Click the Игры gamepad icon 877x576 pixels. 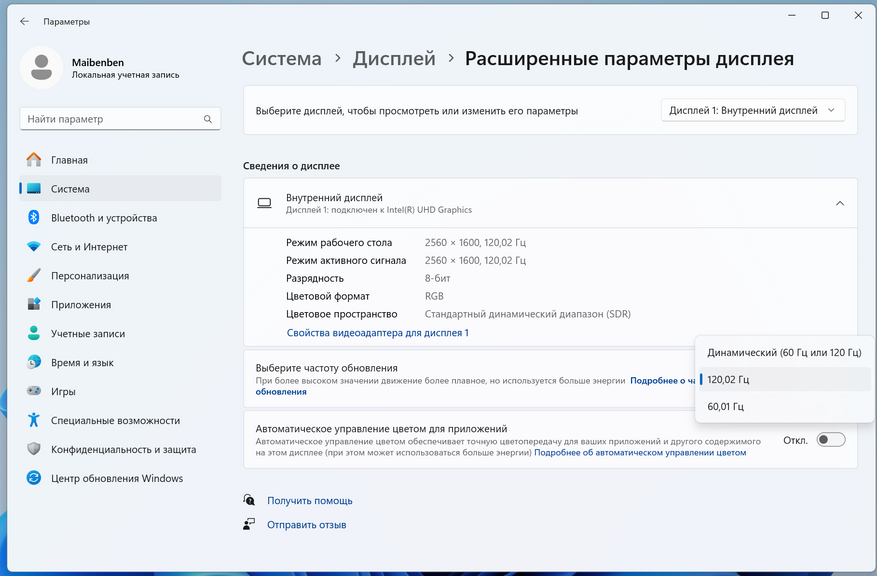[x=34, y=391]
